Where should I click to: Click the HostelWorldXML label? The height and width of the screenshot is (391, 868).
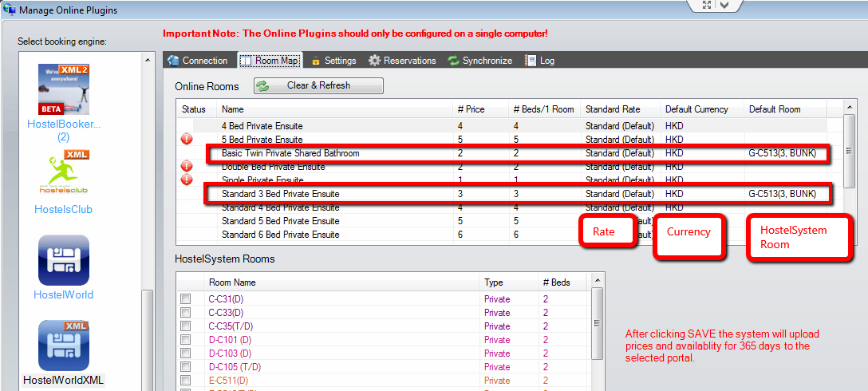[64, 380]
